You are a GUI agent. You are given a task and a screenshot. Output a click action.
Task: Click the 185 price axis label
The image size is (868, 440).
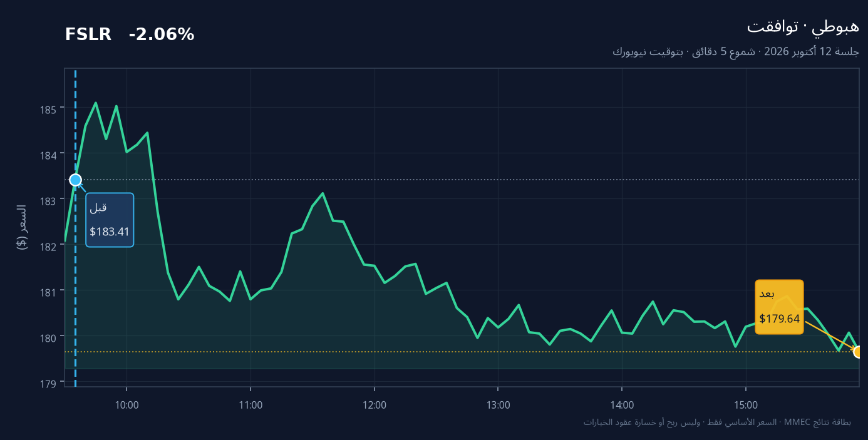click(49, 109)
